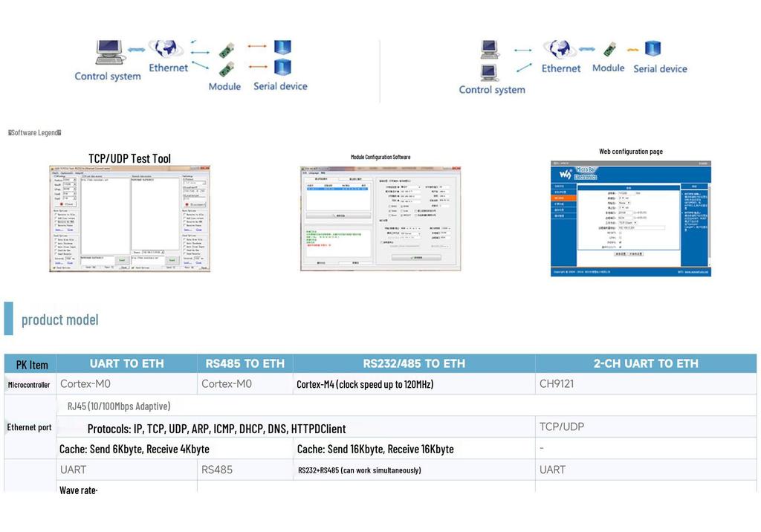Click the "Microcontroller" row label
The image size is (761, 532).
[29, 385]
